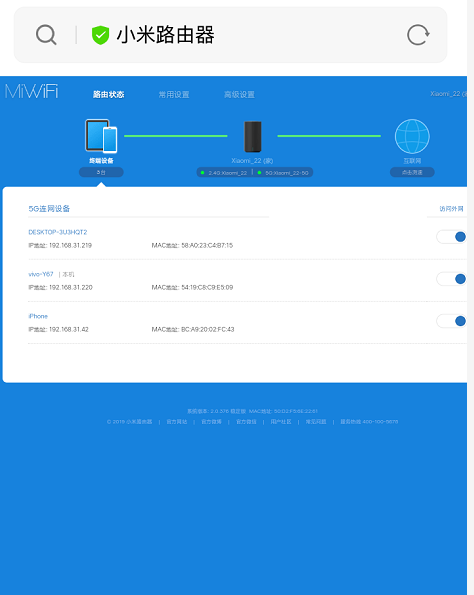Viewport: 474px width, 595px height.
Task: Click the internet globe icon
Action: point(412,136)
